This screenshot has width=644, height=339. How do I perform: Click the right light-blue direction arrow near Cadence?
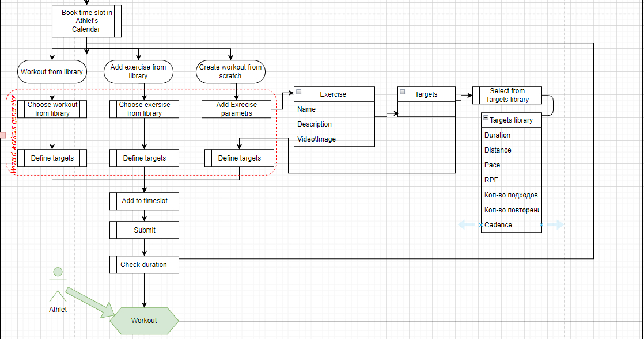[x=556, y=224]
